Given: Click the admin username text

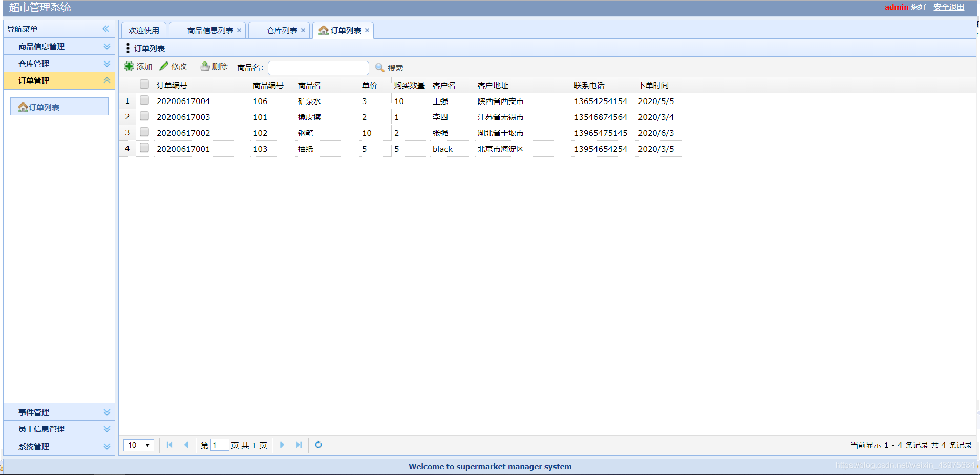Looking at the screenshot, I should point(897,7).
